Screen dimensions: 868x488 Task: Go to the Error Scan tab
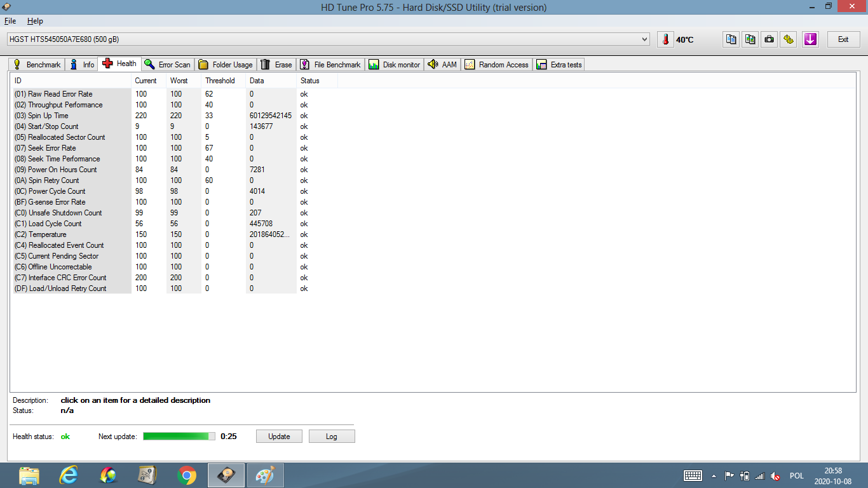(167, 65)
